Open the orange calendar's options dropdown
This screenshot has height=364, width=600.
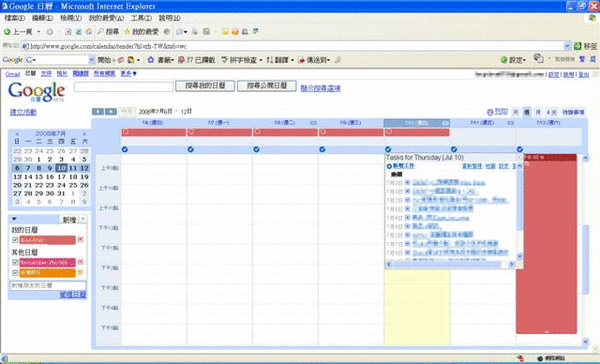(x=80, y=273)
